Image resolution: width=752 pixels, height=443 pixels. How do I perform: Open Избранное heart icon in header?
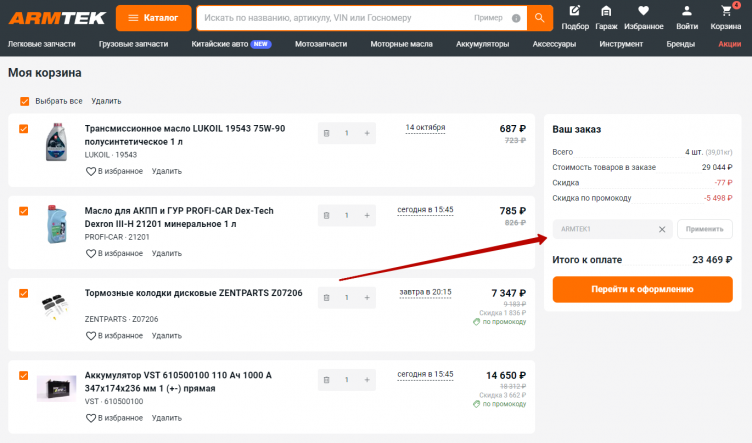pos(644,18)
